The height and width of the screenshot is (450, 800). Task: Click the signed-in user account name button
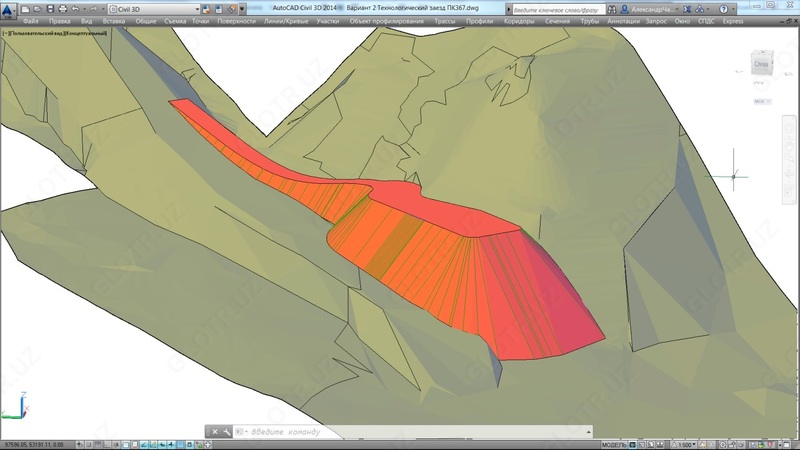tap(653, 8)
